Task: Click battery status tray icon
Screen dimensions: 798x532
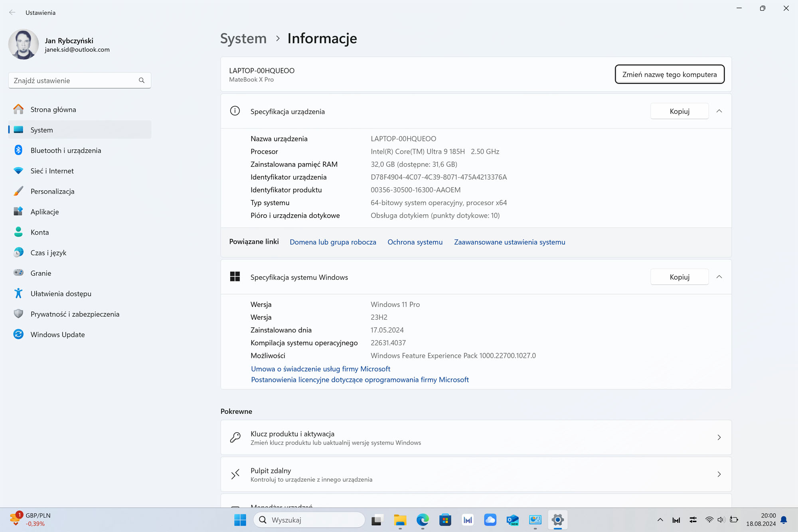Action: pyautogui.click(x=734, y=519)
